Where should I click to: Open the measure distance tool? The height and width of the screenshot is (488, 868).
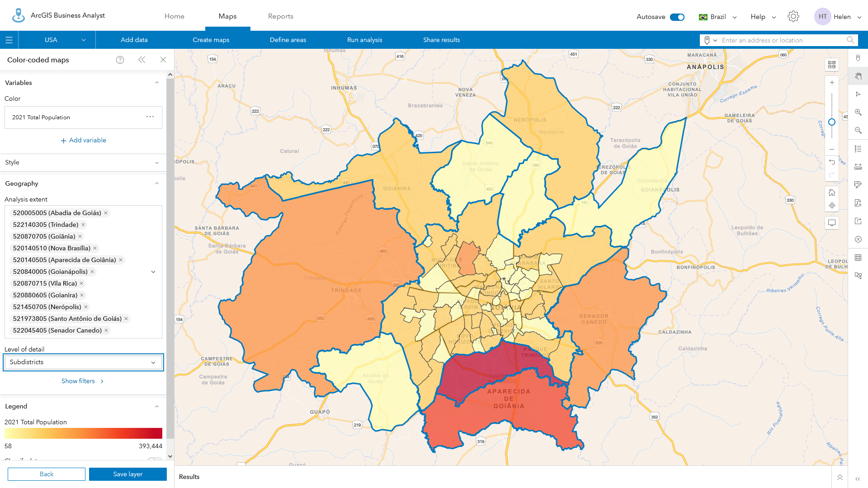[858, 166]
